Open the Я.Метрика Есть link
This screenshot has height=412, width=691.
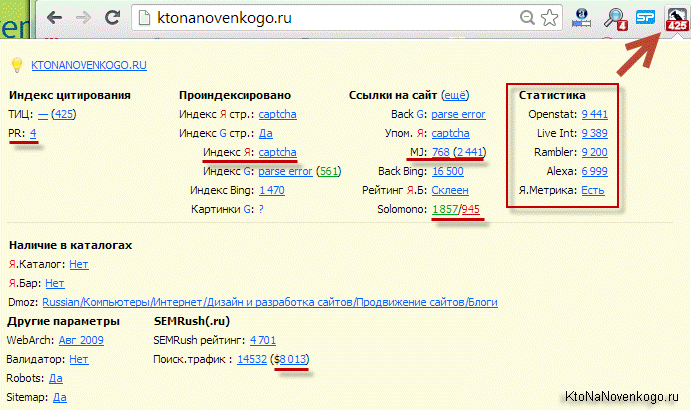(593, 190)
